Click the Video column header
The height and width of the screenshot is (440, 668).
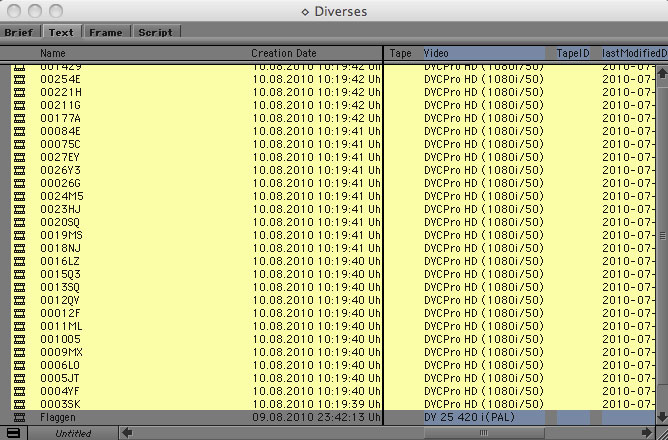437,53
